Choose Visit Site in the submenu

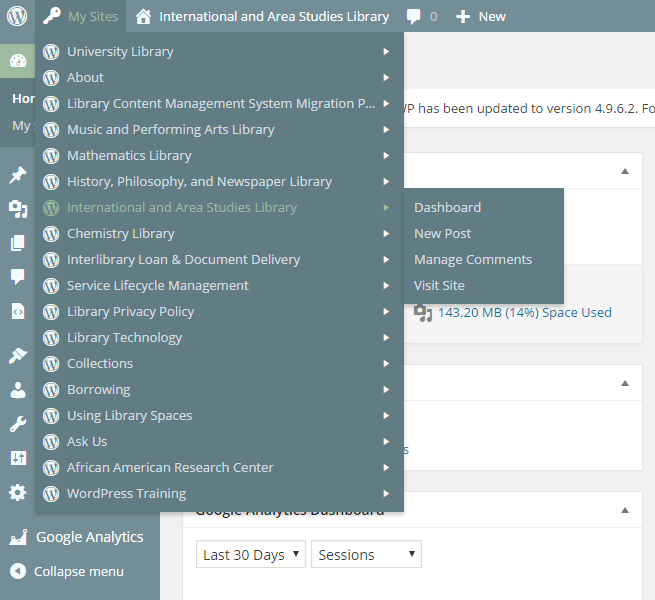[439, 285]
